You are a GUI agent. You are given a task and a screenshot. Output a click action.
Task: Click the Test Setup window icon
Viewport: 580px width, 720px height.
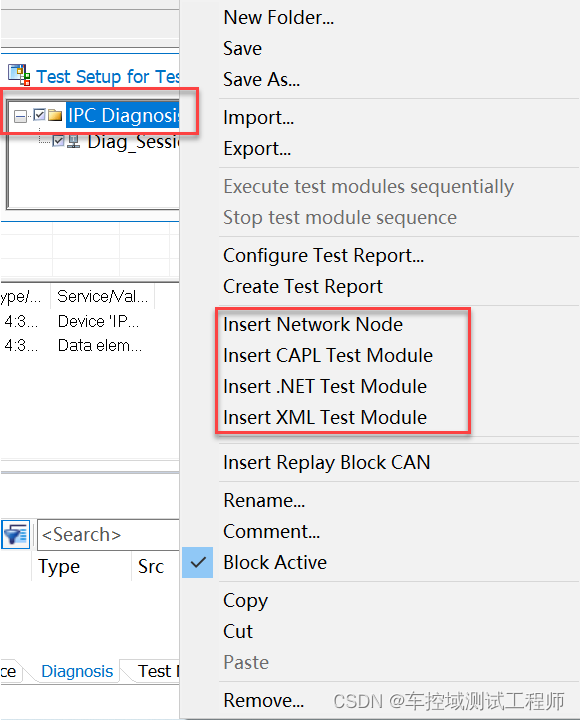click(x=19, y=75)
